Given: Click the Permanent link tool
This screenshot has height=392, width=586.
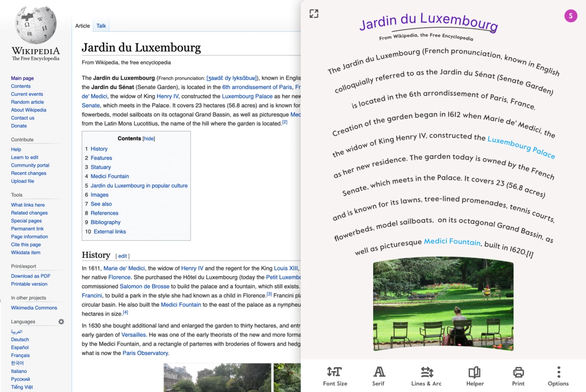Looking at the screenshot, I should [x=27, y=229].
